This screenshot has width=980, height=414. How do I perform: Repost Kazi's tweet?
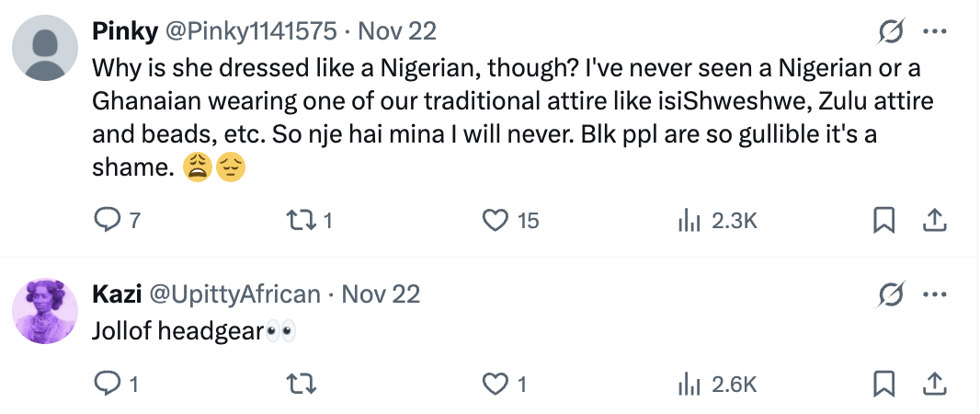[302, 385]
